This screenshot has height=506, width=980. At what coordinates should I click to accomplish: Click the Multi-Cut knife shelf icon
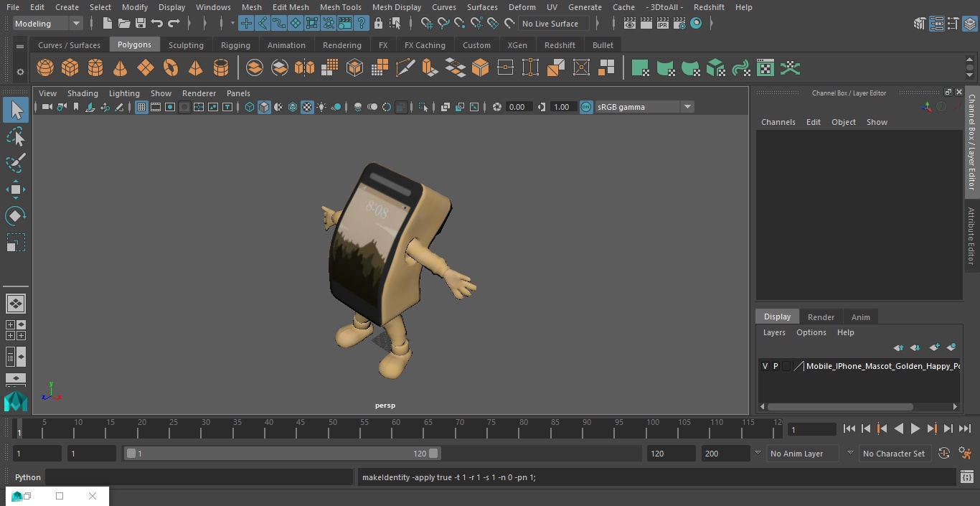(x=405, y=68)
